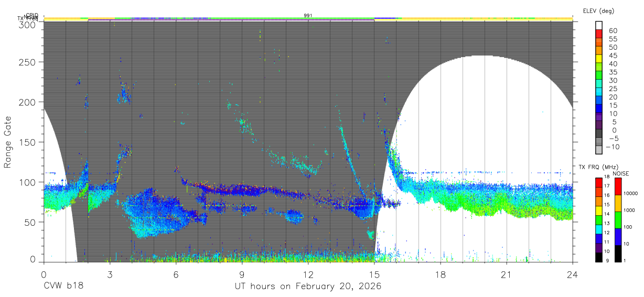Click the red swatch atop the TX FRQ legend
The image size is (644, 297).
599,182
